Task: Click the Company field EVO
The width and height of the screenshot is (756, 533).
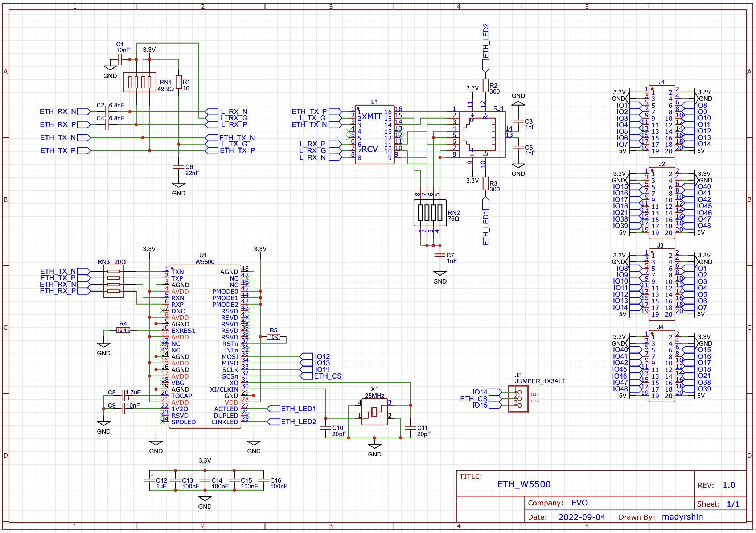Action: (x=579, y=503)
